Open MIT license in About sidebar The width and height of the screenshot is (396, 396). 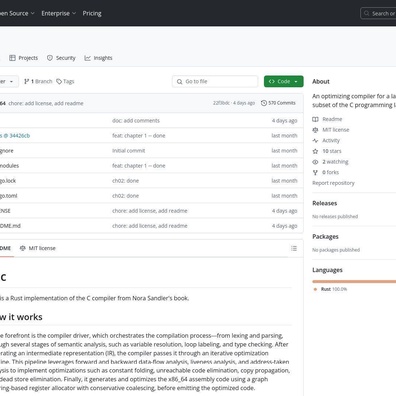coord(336,130)
